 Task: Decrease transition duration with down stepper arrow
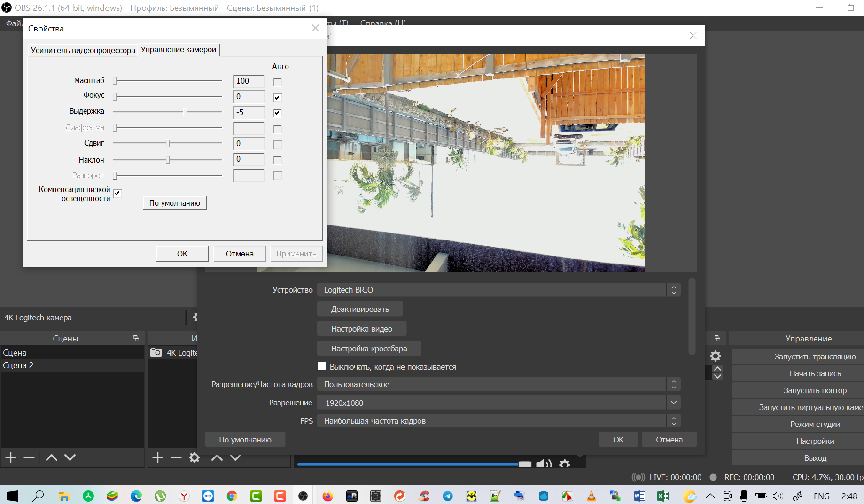(x=717, y=376)
